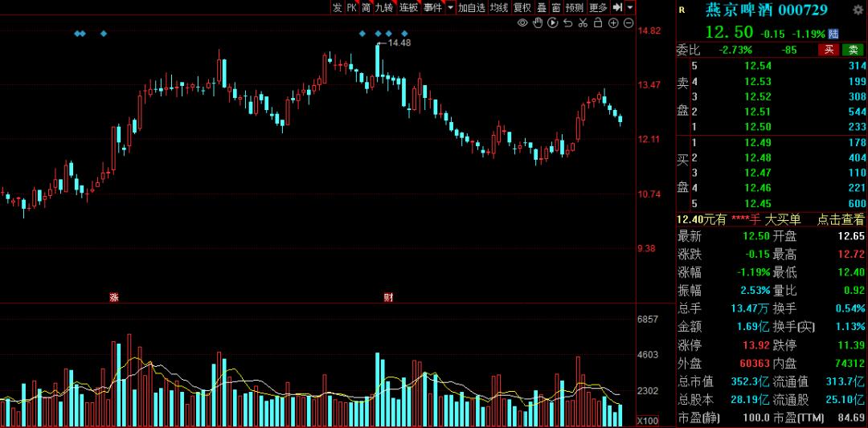Click the 量比 value 0.92
The image size is (868, 428).
pyautogui.click(x=854, y=291)
